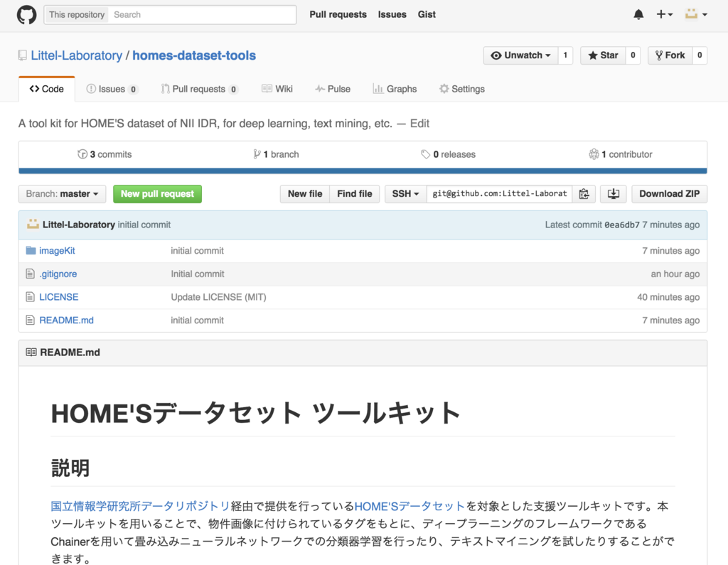Open Littel-Laboratory owner link
The height and width of the screenshot is (565, 728).
[77, 55]
